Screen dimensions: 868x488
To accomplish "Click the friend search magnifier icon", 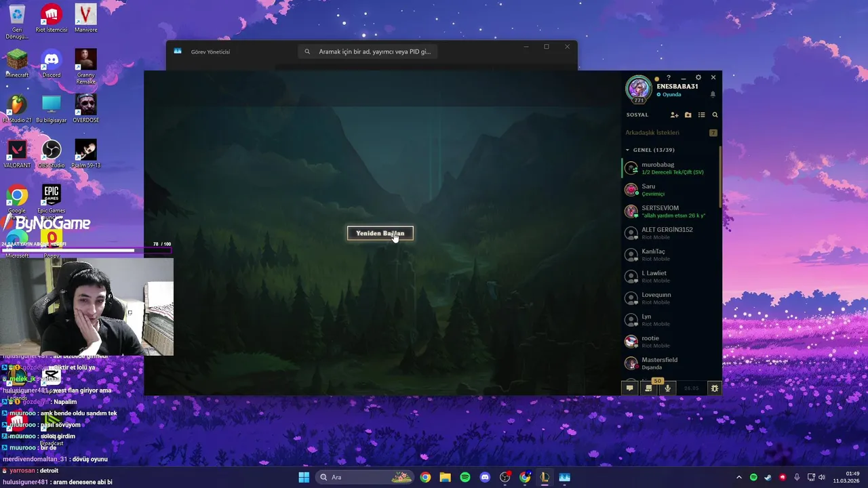I will (x=715, y=115).
